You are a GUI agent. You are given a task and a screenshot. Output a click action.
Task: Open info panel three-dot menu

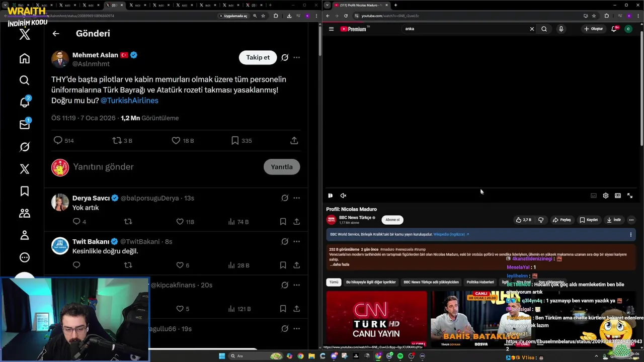(630, 234)
